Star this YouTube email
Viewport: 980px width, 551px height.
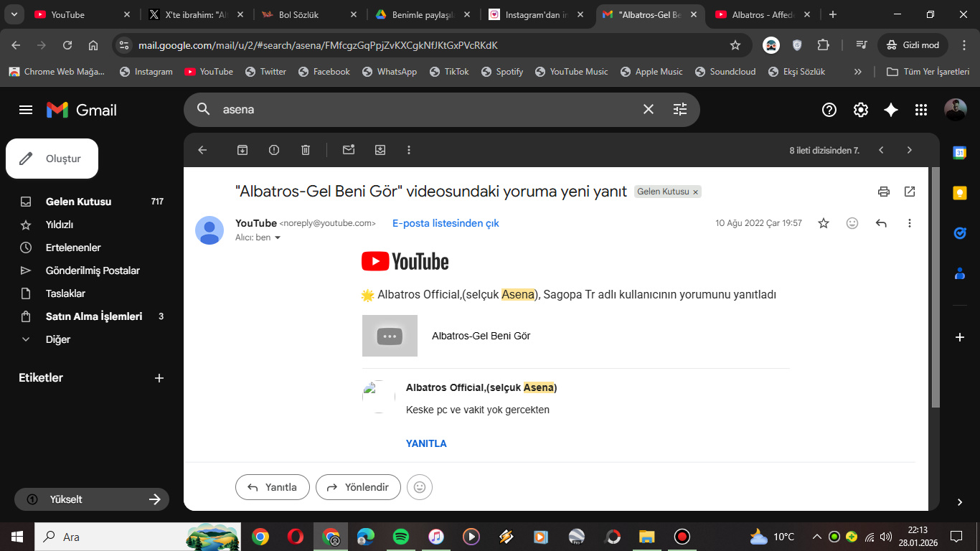click(x=824, y=223)
